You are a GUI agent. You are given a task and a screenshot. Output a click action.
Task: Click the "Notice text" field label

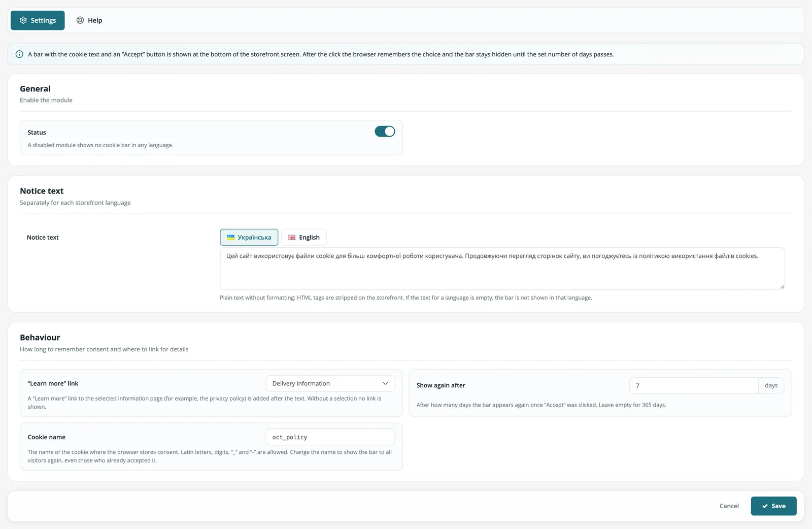pos(43,237)
